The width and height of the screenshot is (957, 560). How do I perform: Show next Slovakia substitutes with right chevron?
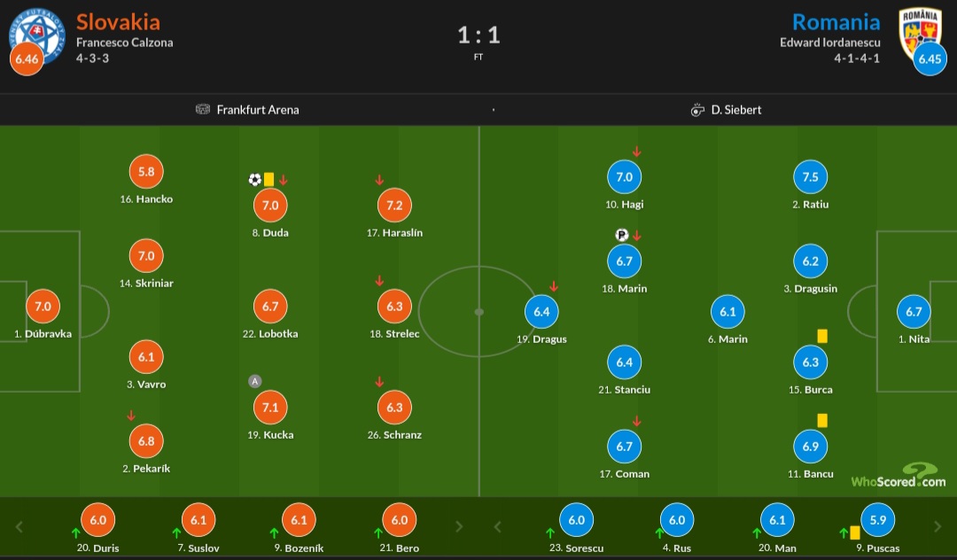(x=459, y=526)
